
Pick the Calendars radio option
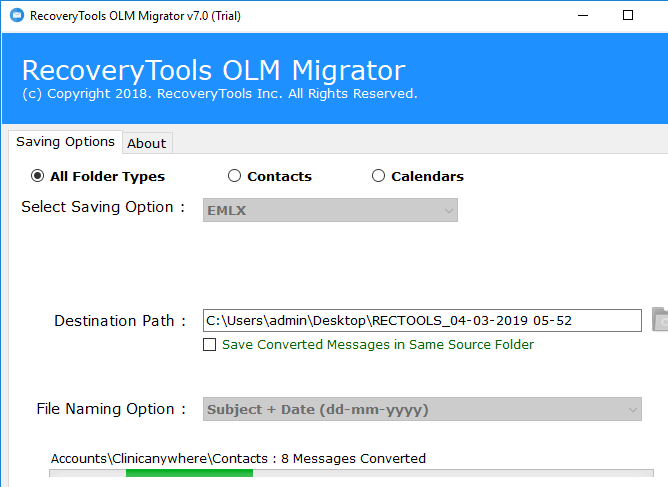coord(378,176)
